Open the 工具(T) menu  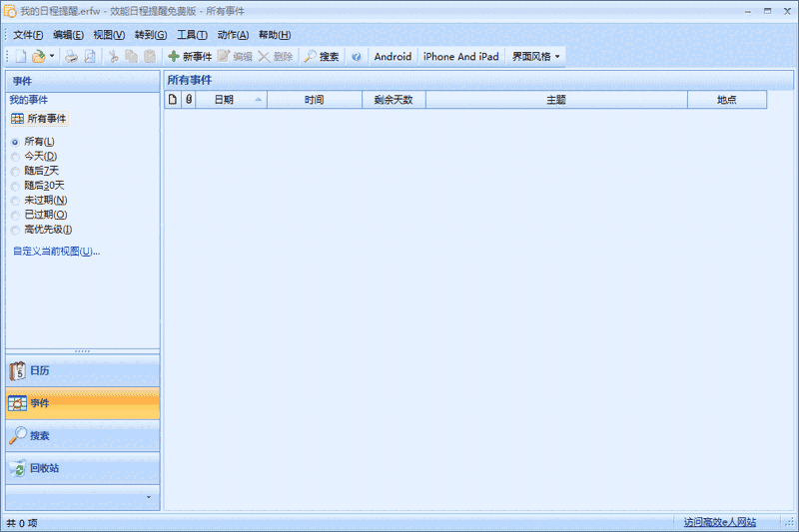coord(192,35)
